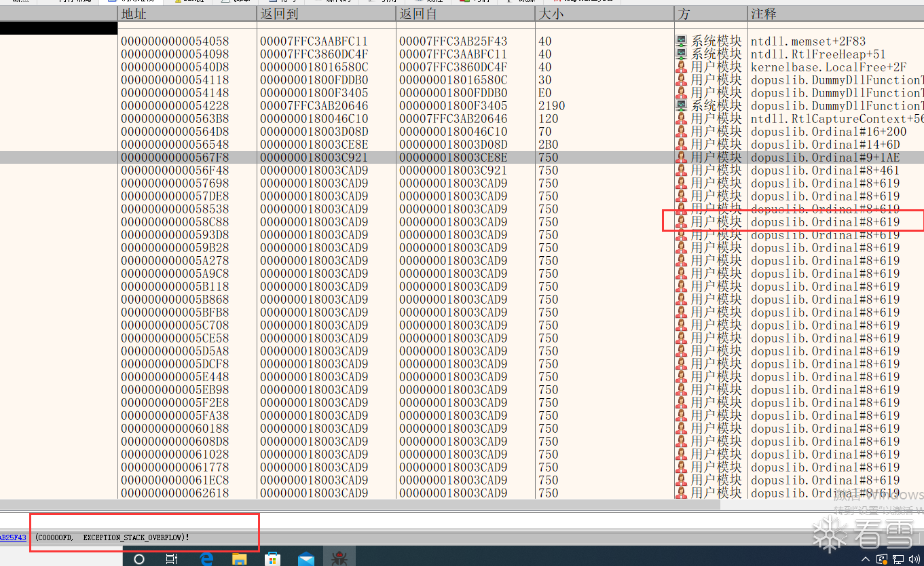Open Task View on the taskbar

[172, 559]
